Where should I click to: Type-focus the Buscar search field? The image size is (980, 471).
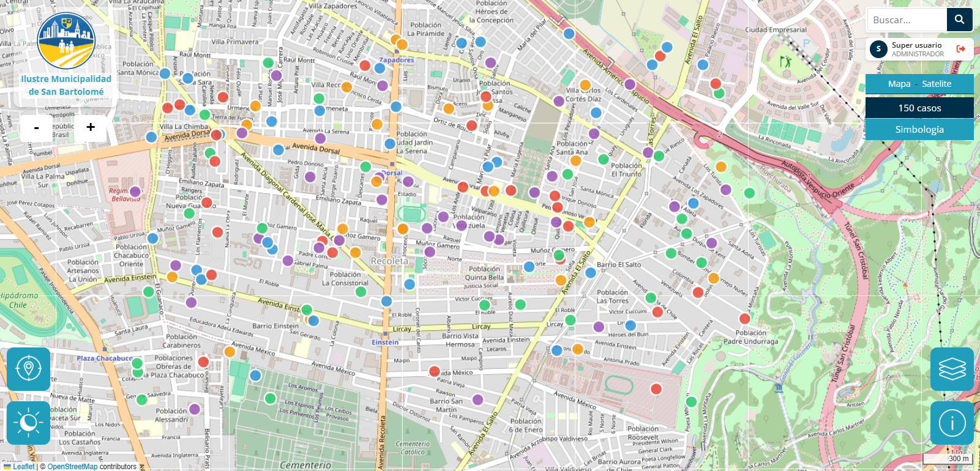[x=907, y=20]
